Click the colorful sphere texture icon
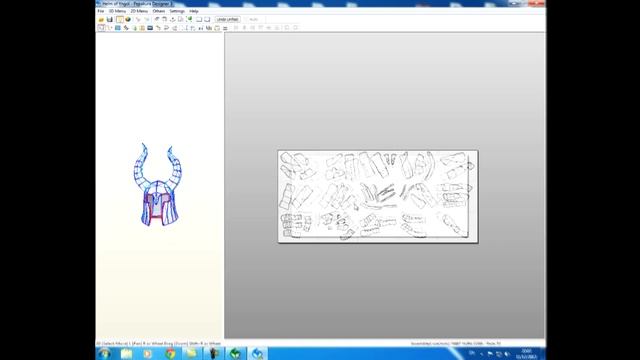The width and height of the screenshot is (640, 360). click(128, 19)
